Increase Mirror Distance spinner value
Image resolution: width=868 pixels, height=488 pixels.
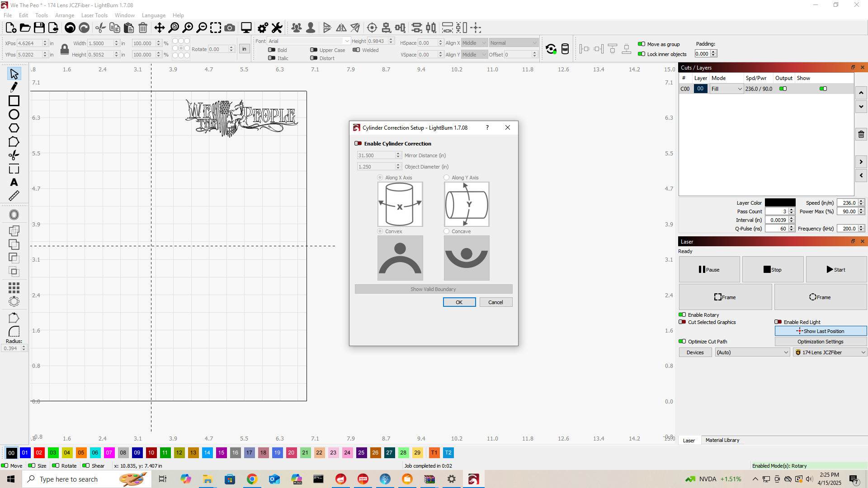[398, 154]
